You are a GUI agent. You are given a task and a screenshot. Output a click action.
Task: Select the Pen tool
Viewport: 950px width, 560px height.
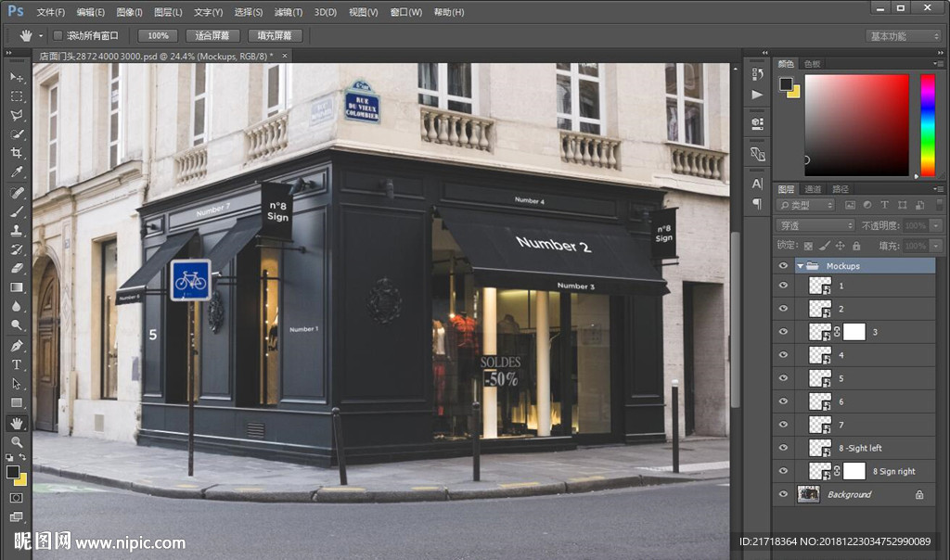pos(17,345)
